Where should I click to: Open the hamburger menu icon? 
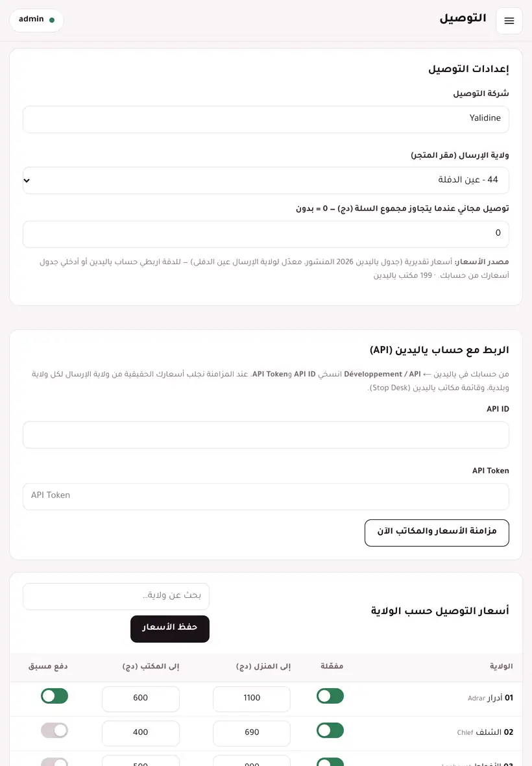pyautogui.click(x=509, y=21)
